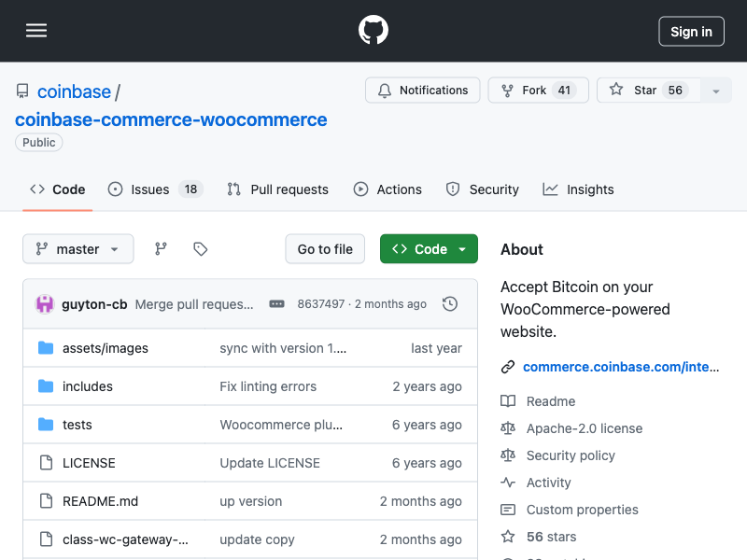Click the Go to file button
747x560 pixels.
pos(325,248)
